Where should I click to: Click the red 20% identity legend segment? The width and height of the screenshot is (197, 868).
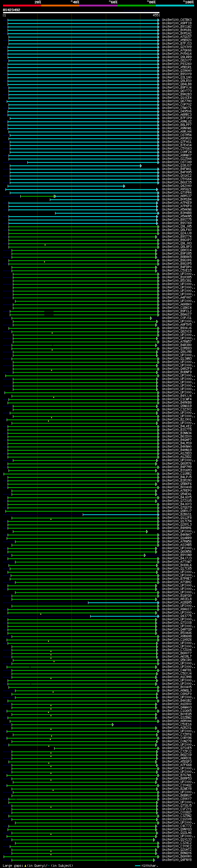pyautogui.click(x=22, y=6)
